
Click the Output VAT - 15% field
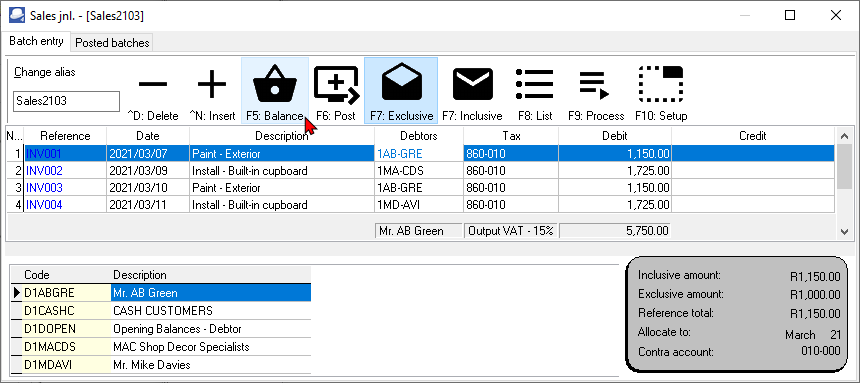pyautogui.click(x=511, y=230)
